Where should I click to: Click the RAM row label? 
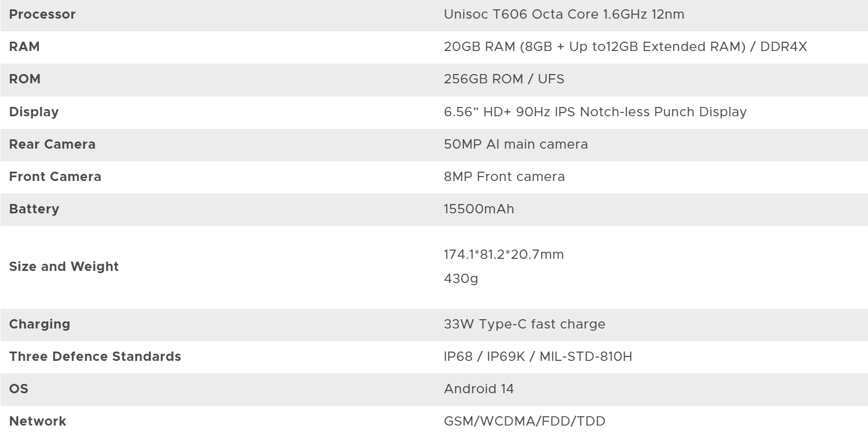click(24, 47)
